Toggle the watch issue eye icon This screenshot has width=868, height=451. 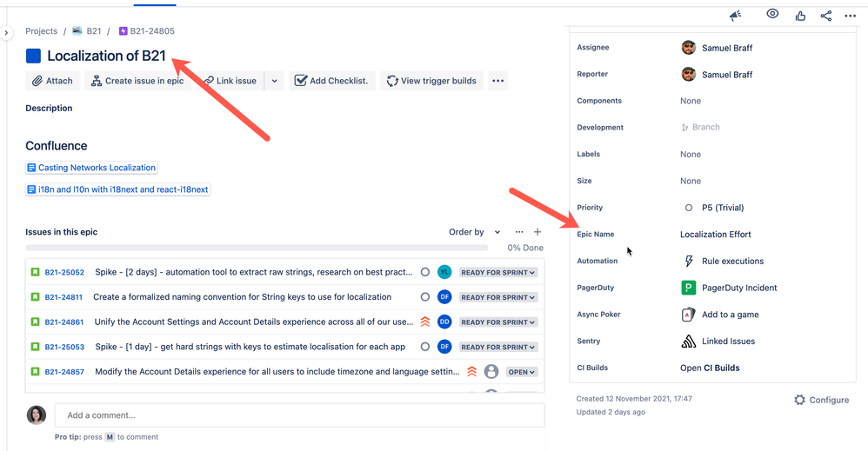(772, 14)
